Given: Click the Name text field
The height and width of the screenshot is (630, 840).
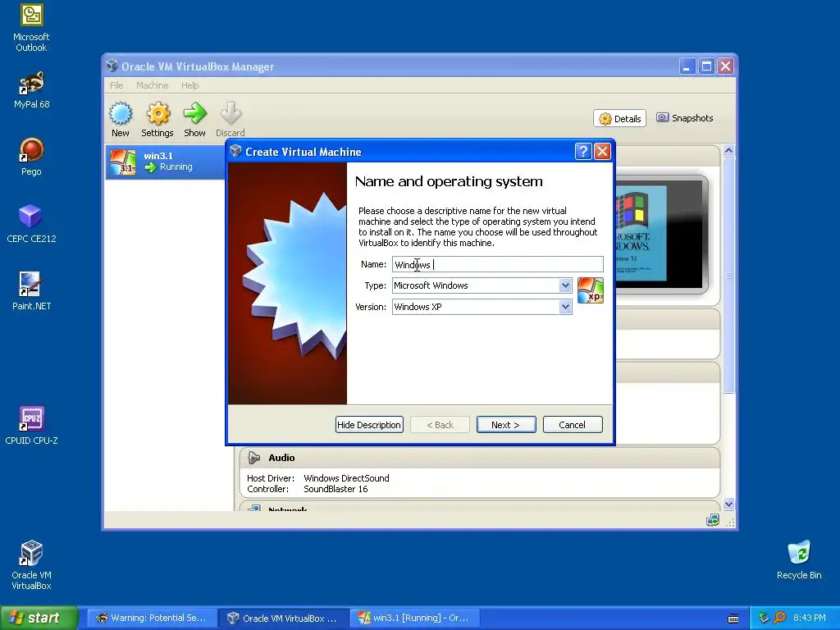Looking at the screenshot, I should coord(498,264).
